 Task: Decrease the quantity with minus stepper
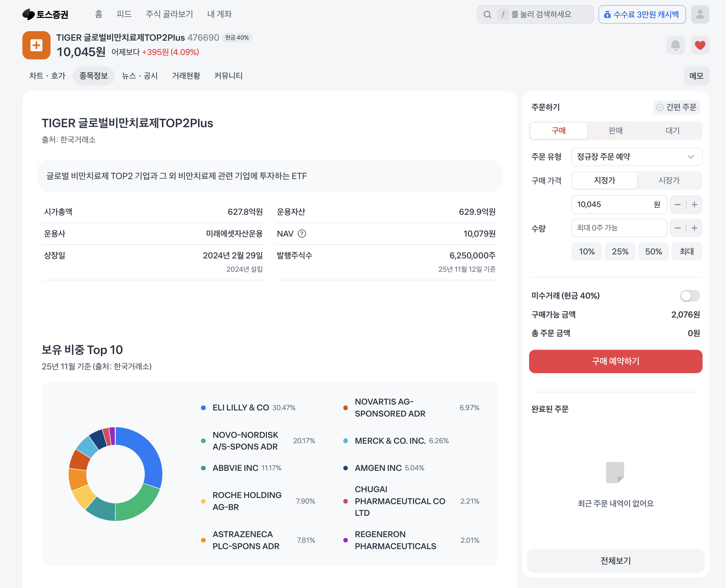(x=677, y=228)
